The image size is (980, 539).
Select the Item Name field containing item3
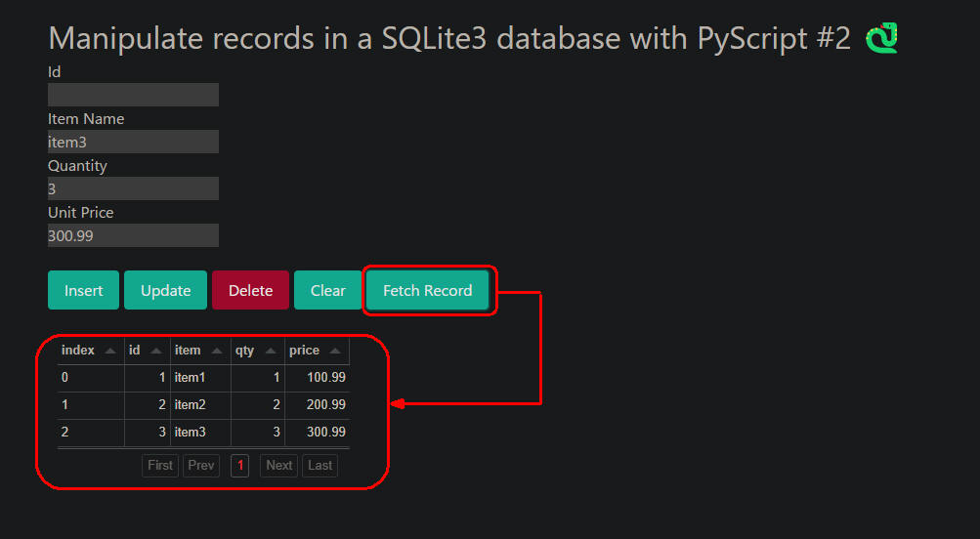coord(133,142)
